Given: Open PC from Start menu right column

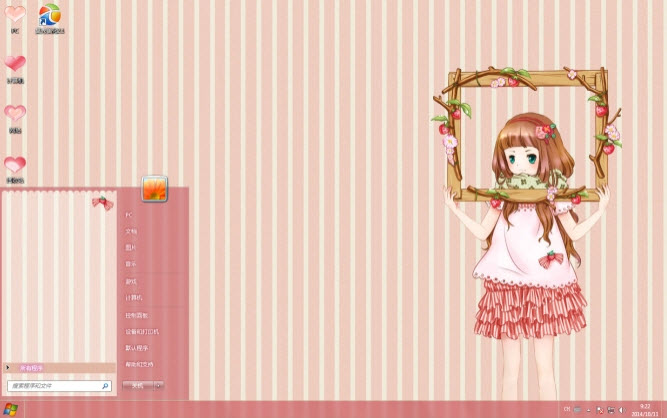Looking at the screenshot, I should coord(129,215).
